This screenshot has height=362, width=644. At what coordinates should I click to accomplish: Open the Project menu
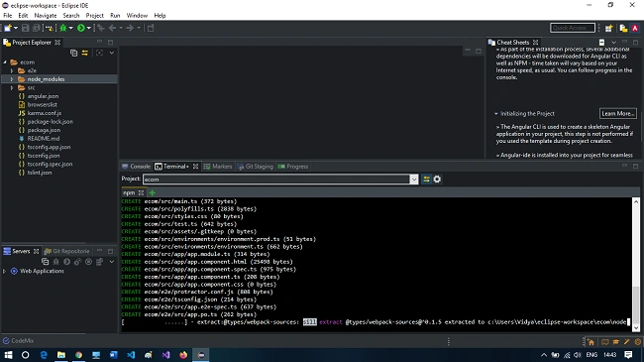click(94, 16)
